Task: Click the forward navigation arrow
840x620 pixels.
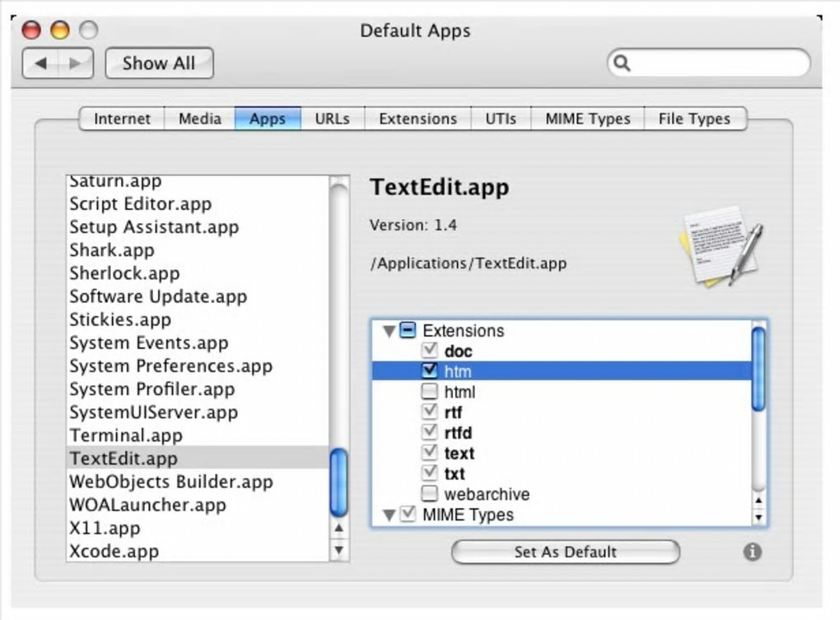Action: pos(75,63)
